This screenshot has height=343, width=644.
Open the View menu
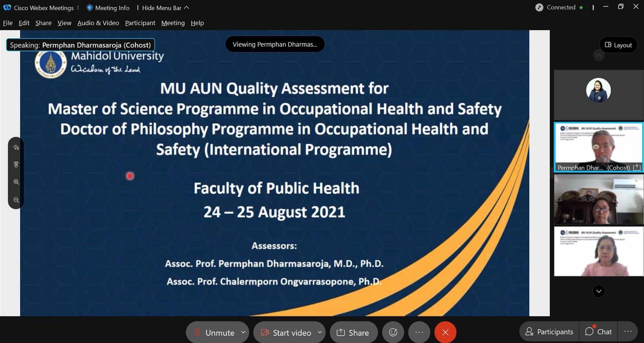64,23
